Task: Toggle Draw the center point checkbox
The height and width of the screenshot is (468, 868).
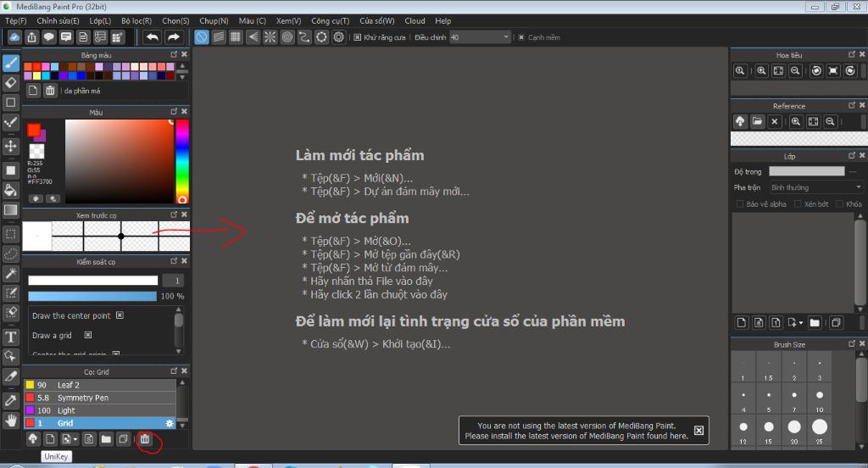Action: click(120, 315)
